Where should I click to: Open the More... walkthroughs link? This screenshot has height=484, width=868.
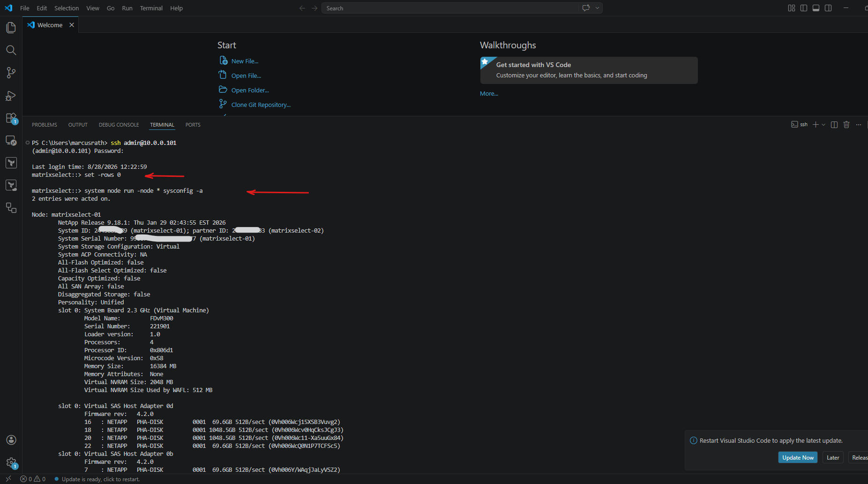(489, 94)
